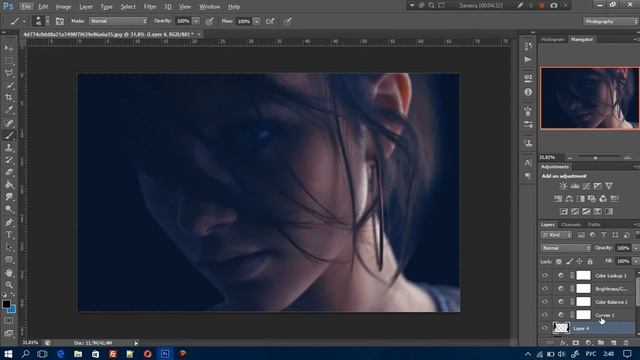This screenshot has width=640, height=360.
Task: Click the background color swatch
Action: (12, 310)
